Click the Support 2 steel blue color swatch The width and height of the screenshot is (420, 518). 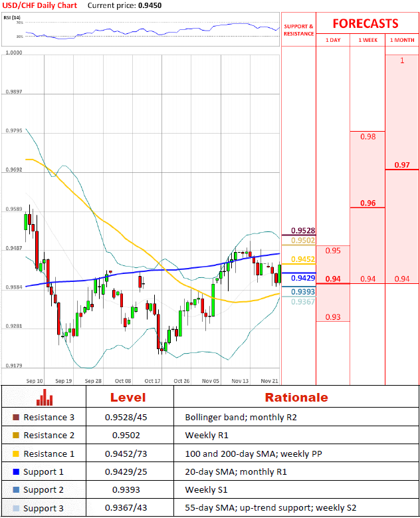pyautogui.click(x=16, y=490)
